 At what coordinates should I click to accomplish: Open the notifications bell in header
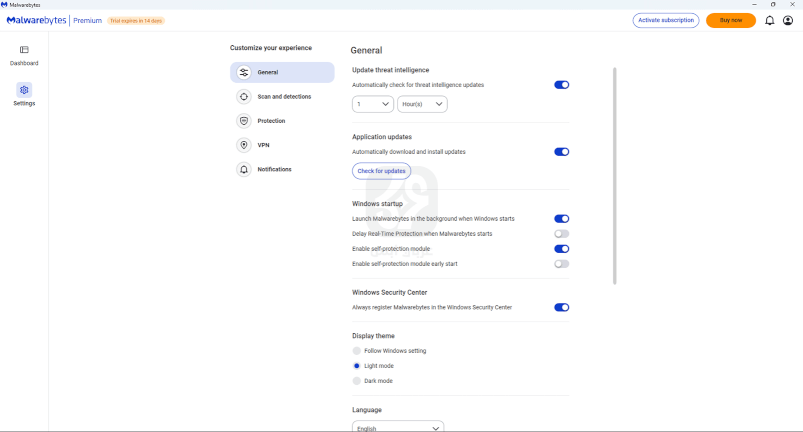[x=769, y=20]
